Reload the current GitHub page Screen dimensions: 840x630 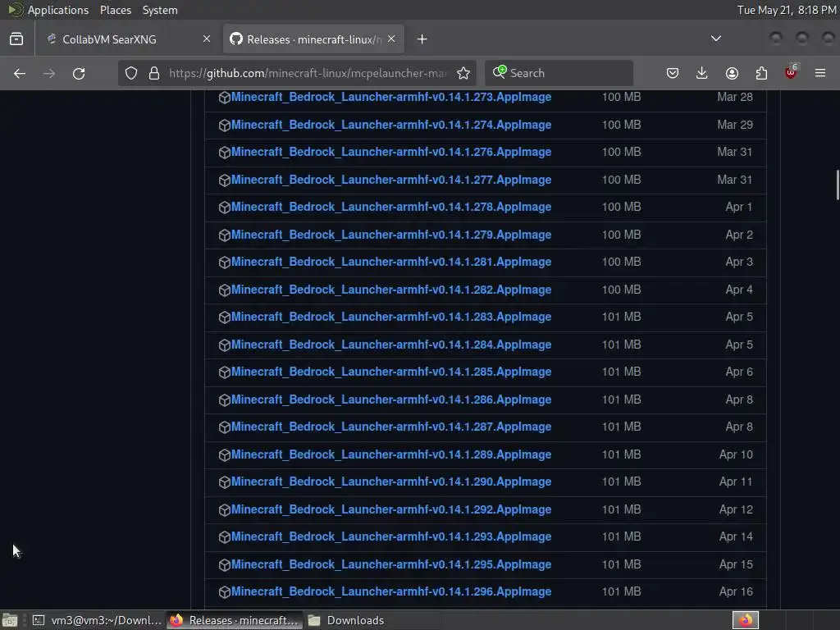pyautogui.click(x=79, y=73)
